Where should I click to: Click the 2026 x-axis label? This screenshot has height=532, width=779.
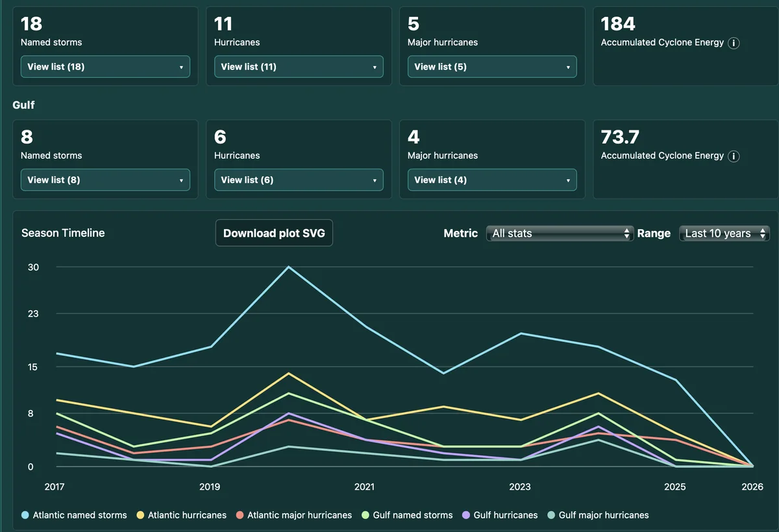click(752, 487)
